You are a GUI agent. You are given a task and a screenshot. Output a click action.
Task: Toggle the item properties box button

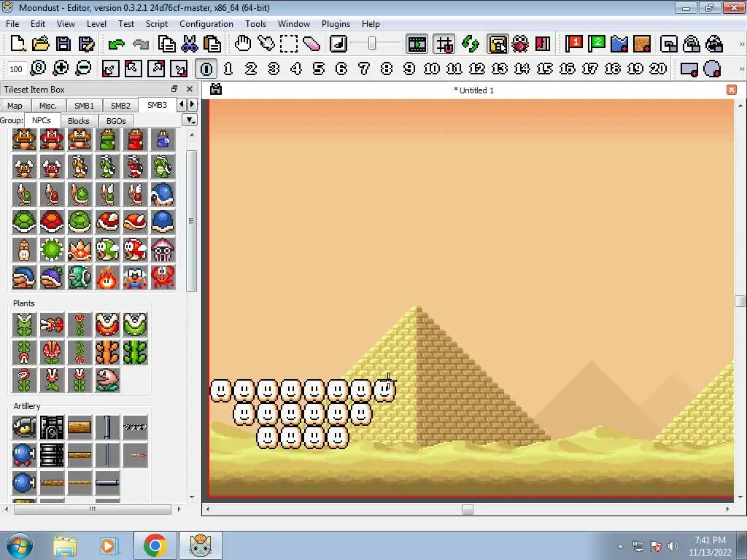tap(498, 44)
